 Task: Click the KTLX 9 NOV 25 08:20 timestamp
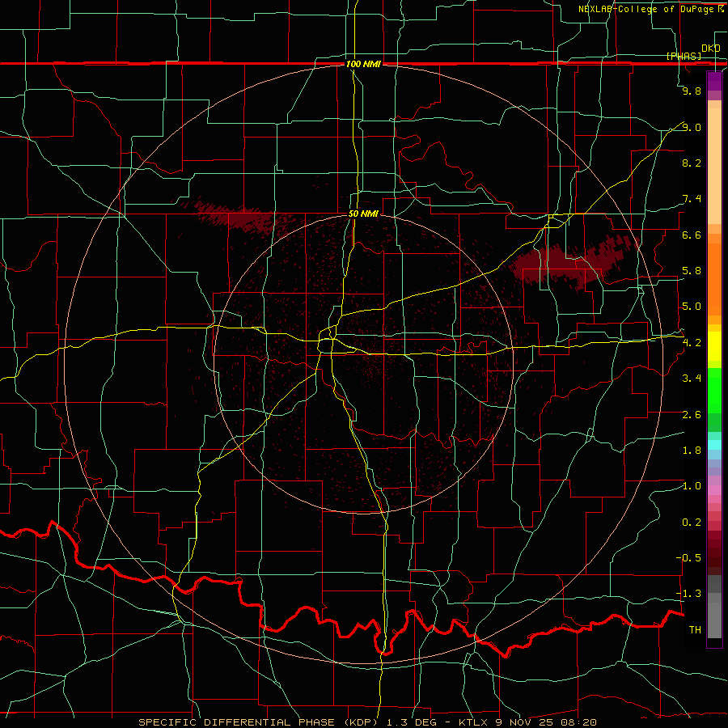(x=527, y=722)
